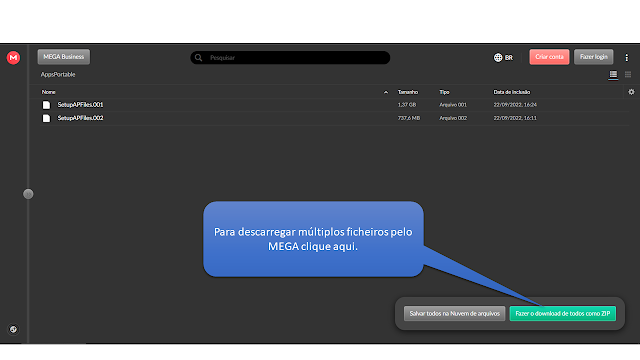Open the BR language selector globe

tap(503, 58)
